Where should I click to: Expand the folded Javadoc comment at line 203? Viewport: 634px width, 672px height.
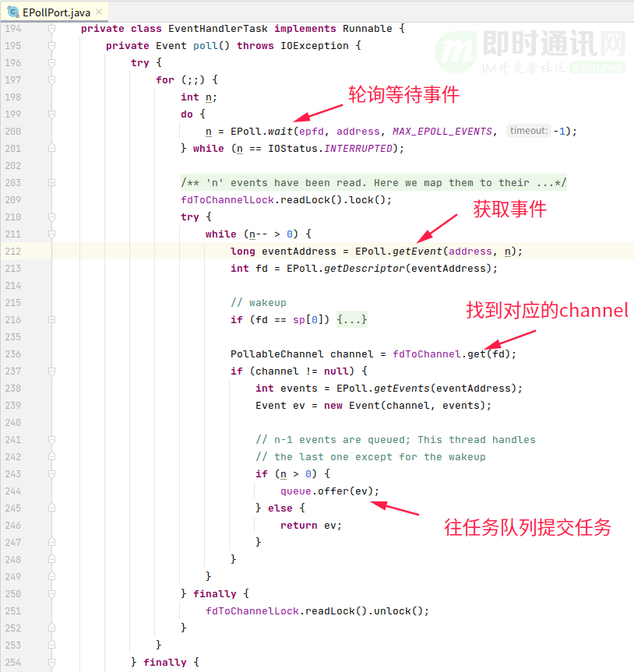52,183
